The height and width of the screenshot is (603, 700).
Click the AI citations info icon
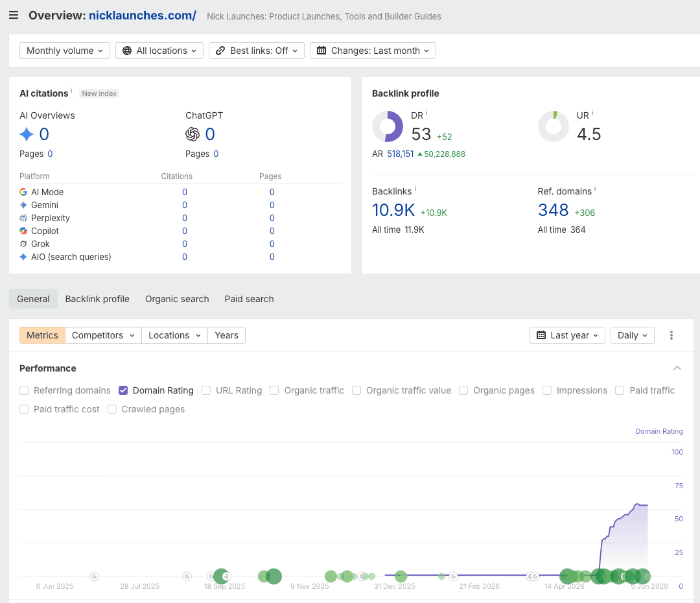click(71, 90)
